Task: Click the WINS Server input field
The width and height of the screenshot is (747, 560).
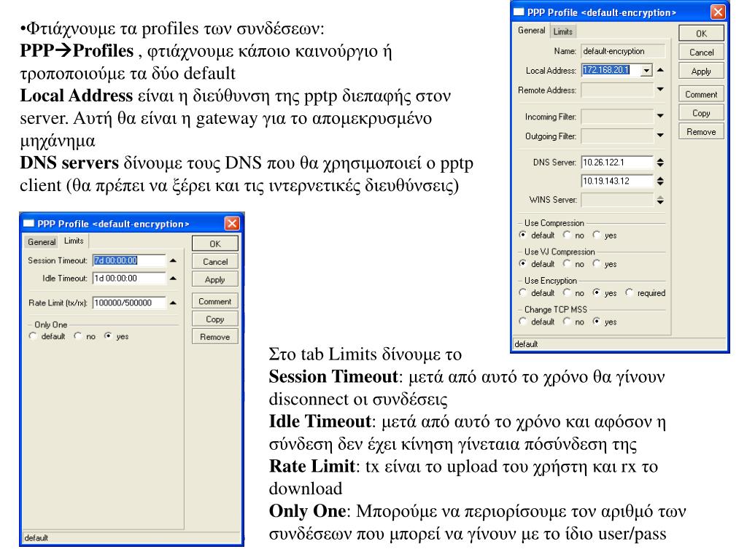Action: pyautogui.click(x=617, y=200)
